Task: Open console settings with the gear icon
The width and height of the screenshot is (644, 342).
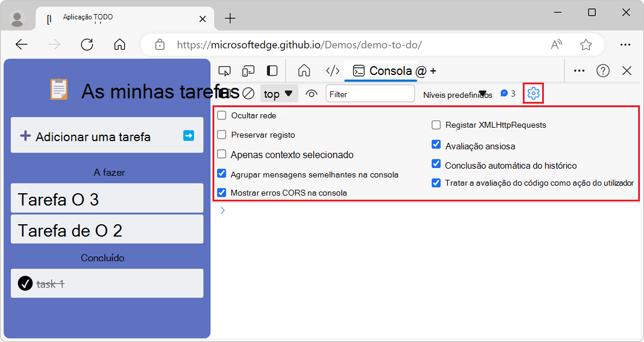Action: [533, 93]
